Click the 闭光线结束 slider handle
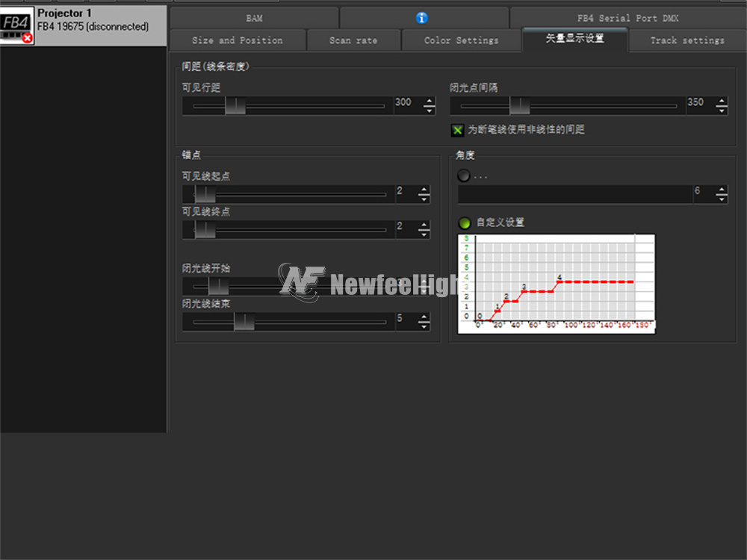The height and width of the screenshot is (560, 747). pos(244,321)
